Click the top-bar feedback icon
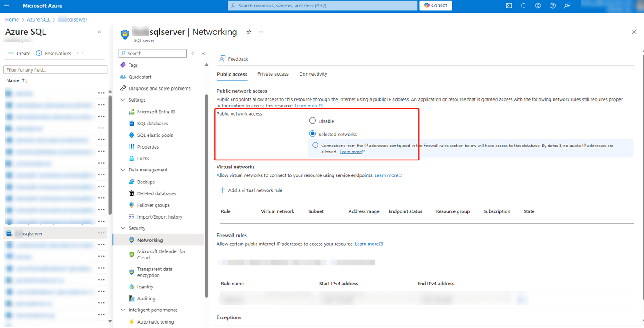 coord(567,6)
